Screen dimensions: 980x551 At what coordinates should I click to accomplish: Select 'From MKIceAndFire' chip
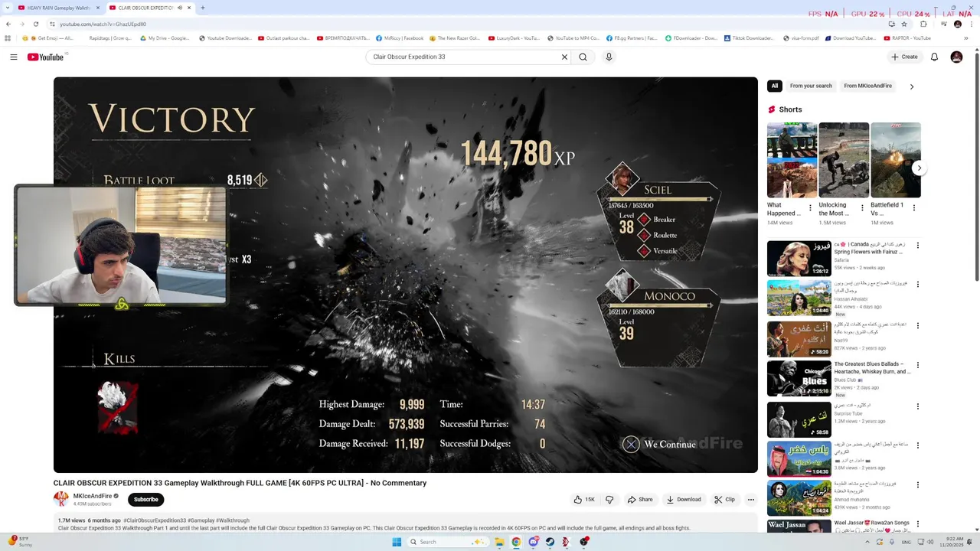pos(867,86)
